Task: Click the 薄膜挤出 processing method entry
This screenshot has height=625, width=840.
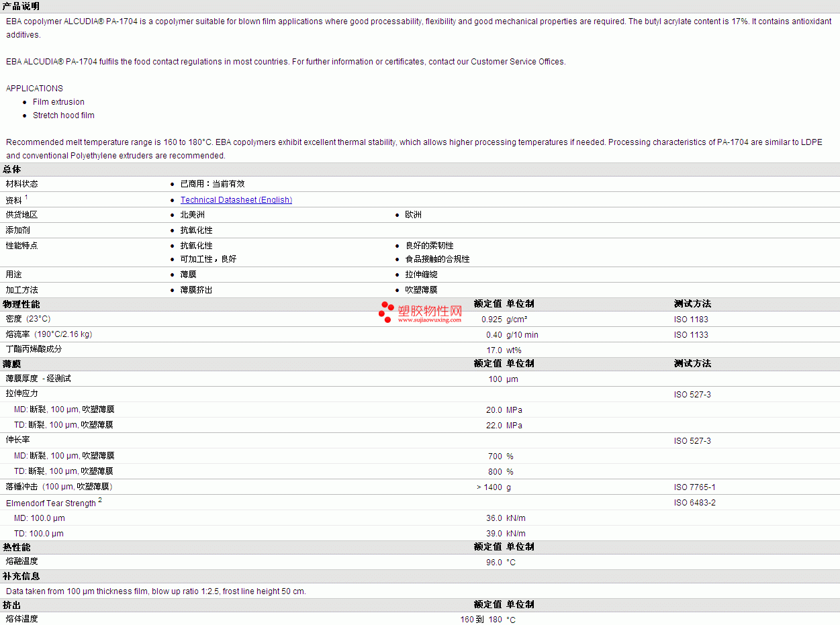Action: (197, 290)
